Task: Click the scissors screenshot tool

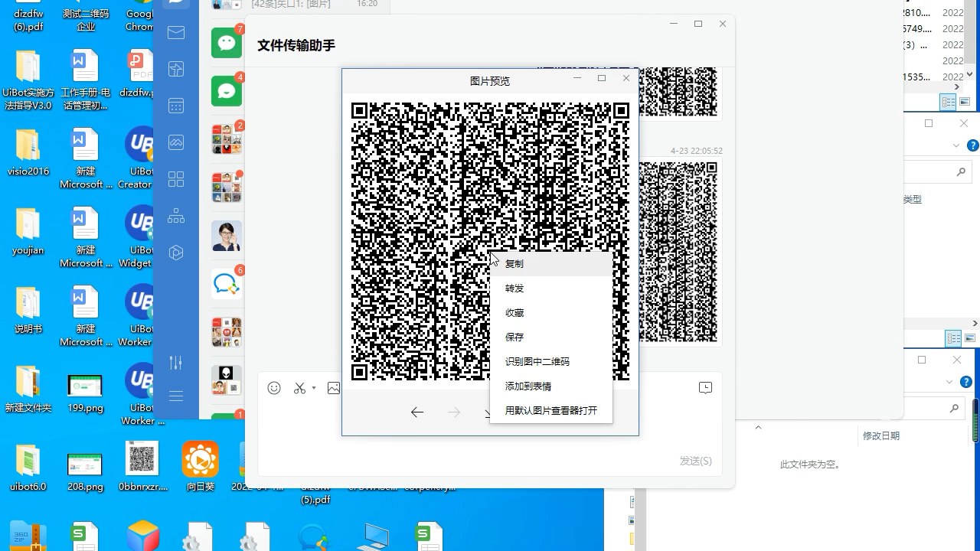Action: 299,388
